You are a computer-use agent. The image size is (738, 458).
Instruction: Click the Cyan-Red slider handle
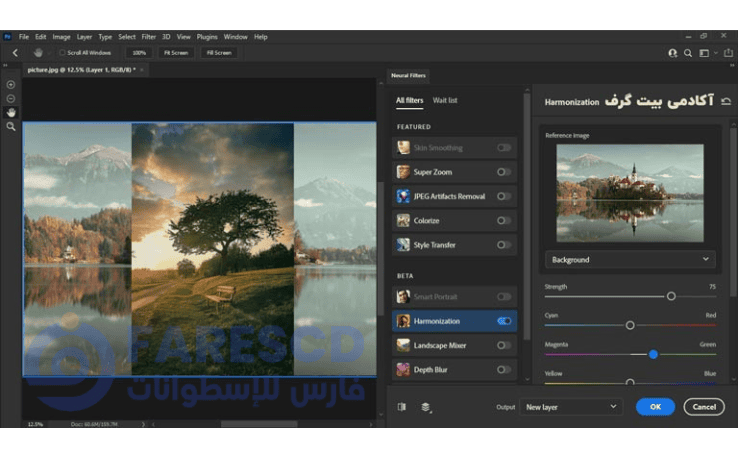[630, 325]
